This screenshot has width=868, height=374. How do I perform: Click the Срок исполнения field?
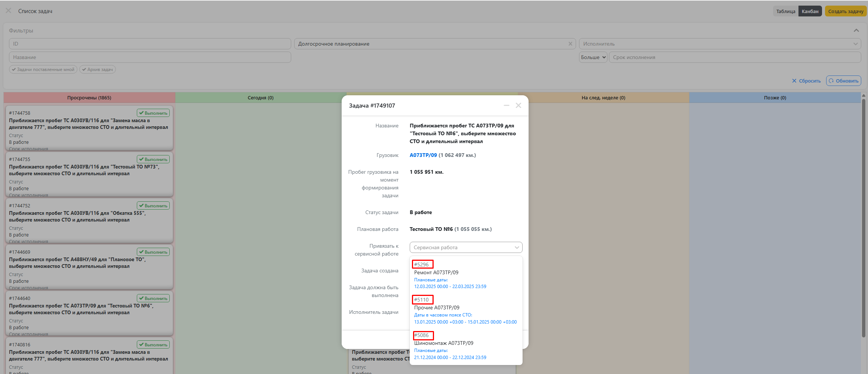735,57
